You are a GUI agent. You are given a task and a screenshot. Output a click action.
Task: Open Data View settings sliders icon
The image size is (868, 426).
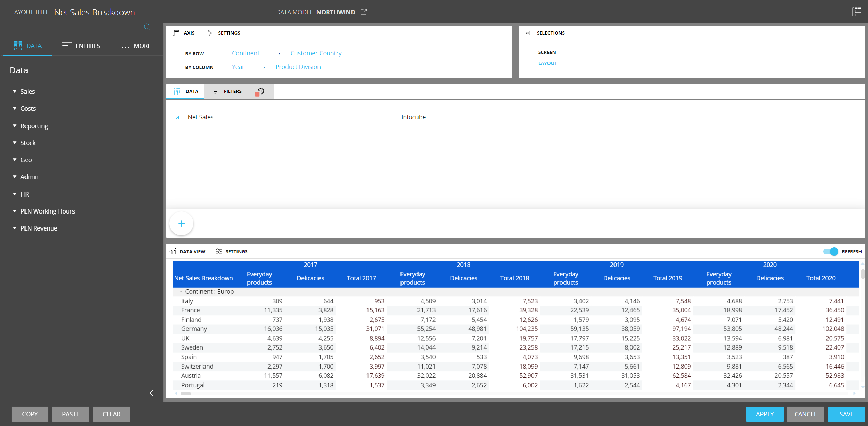pos(219,251)
